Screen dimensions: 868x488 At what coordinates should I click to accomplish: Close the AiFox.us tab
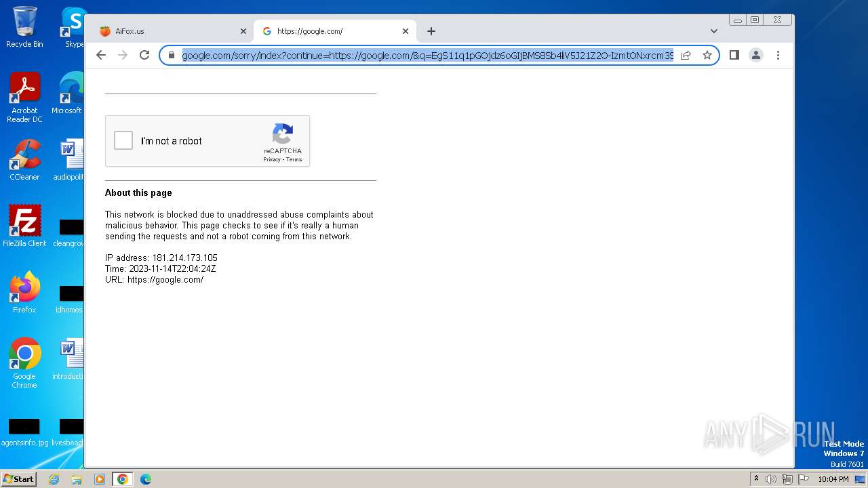click(243, 31)
